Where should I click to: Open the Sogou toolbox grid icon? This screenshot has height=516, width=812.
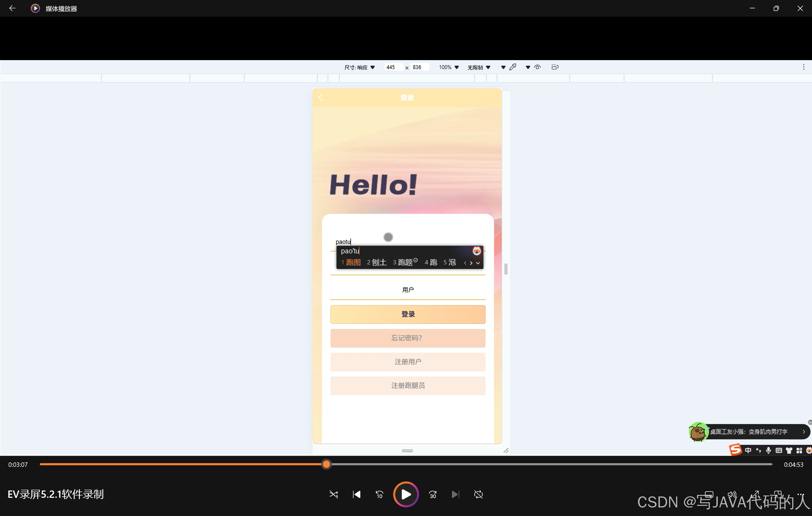point(799,450)
